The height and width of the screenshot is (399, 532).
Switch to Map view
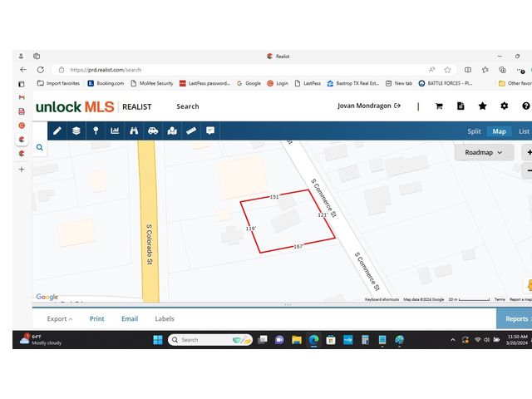pyautogui.click(x=499, y=131)
